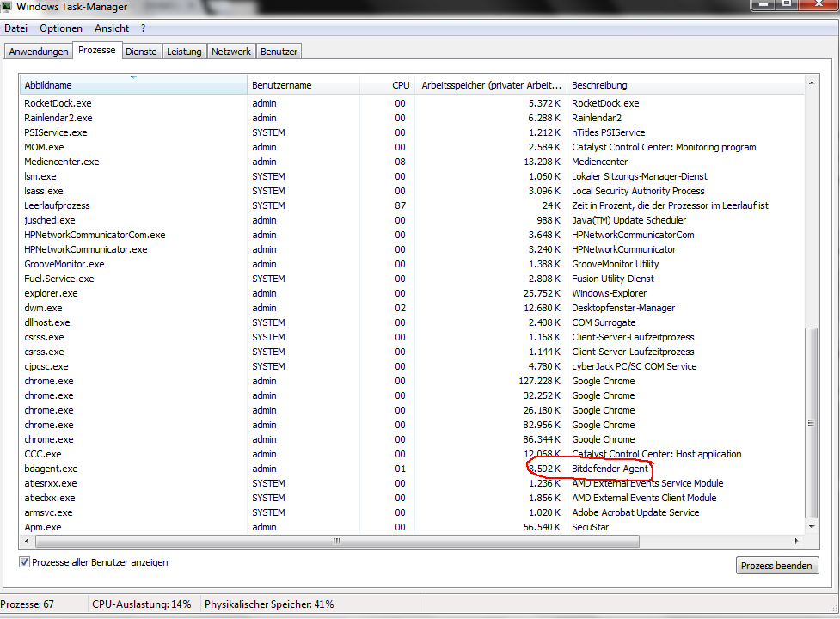Screen dimensions: 840x619
Task: Toggle Prozesse aller Benutzer anzeigen checkbox
Action: point(24,562)
